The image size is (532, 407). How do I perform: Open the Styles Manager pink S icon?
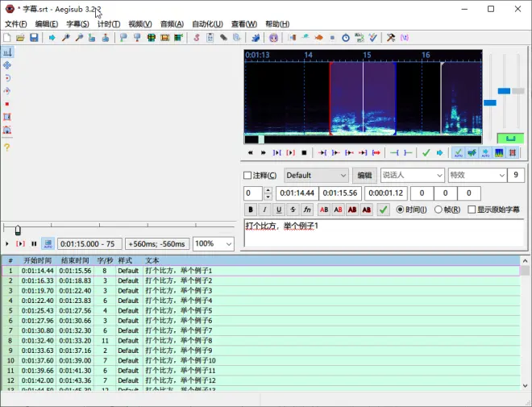(197, 38)
